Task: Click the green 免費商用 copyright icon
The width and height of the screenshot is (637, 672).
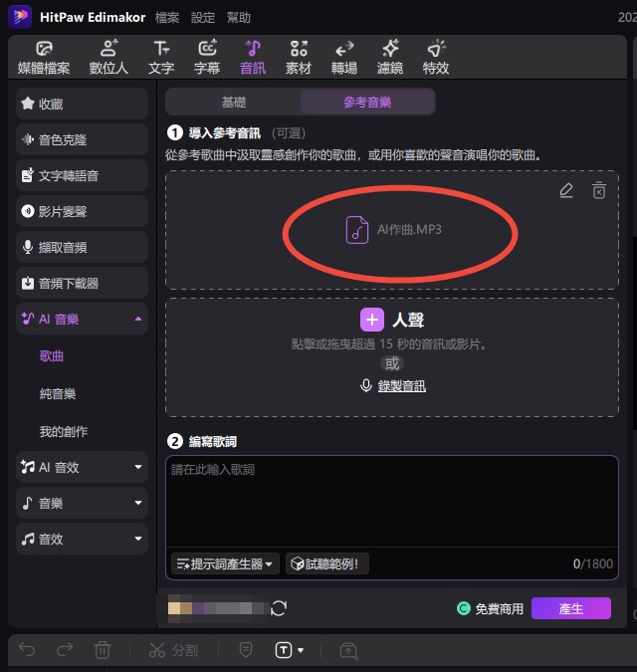Action: [464, 608]
